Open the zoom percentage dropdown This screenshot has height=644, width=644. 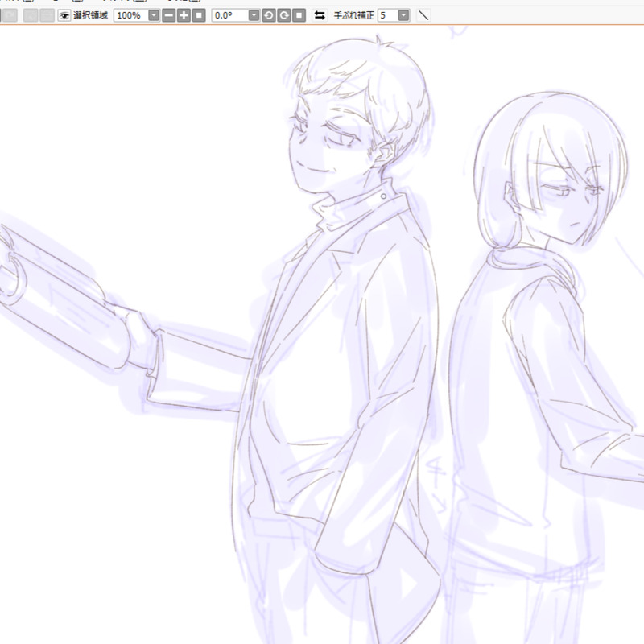(154, 15)
